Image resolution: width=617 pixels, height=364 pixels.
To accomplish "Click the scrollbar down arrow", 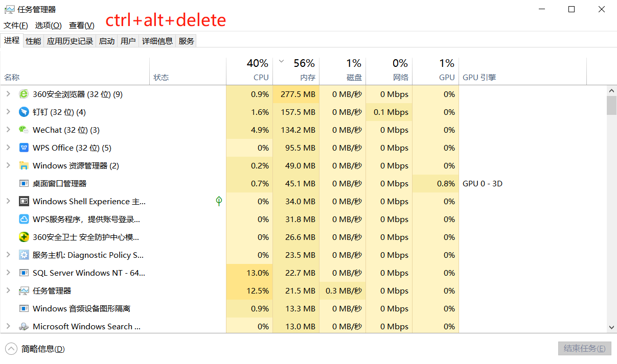I will click(x=611, y=327).
